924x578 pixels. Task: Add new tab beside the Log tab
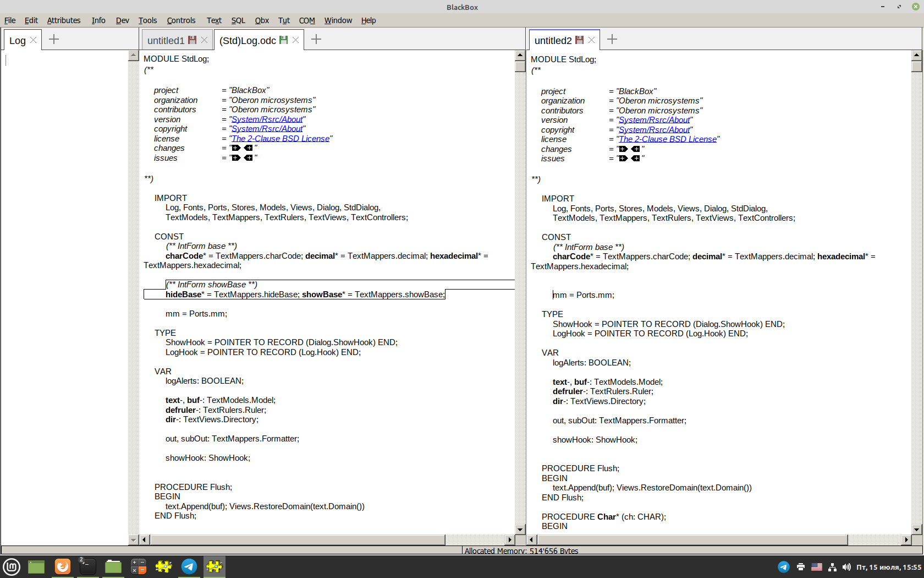coord(54,39)
